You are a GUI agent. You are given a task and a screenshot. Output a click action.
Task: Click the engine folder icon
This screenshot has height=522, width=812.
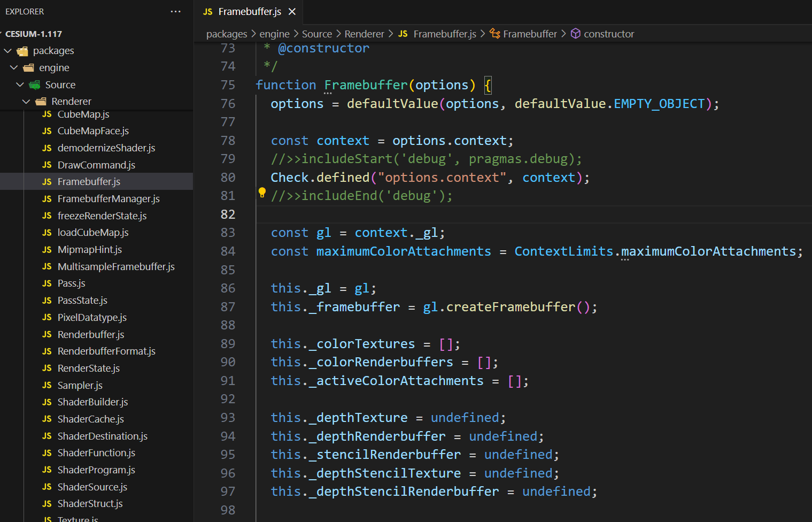[29, 68]
